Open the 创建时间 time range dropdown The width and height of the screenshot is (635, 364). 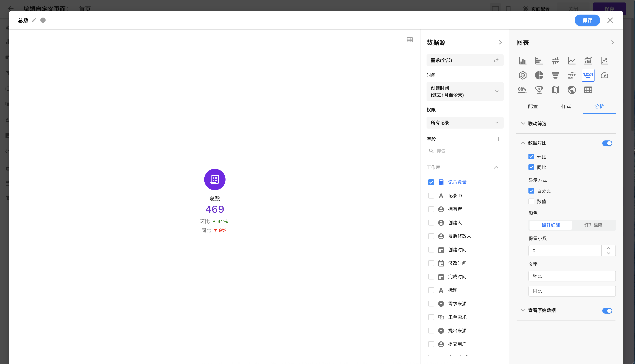tap(465, 91)
